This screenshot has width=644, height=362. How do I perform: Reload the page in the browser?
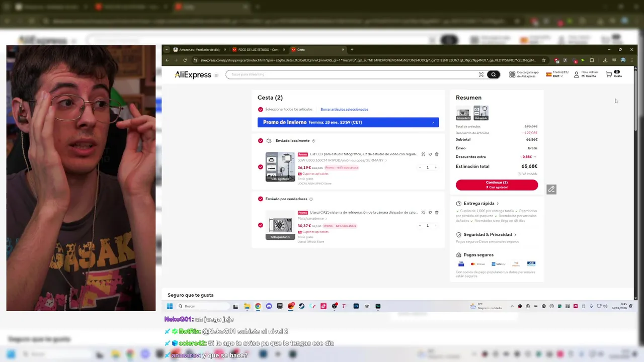click(185, 60)
